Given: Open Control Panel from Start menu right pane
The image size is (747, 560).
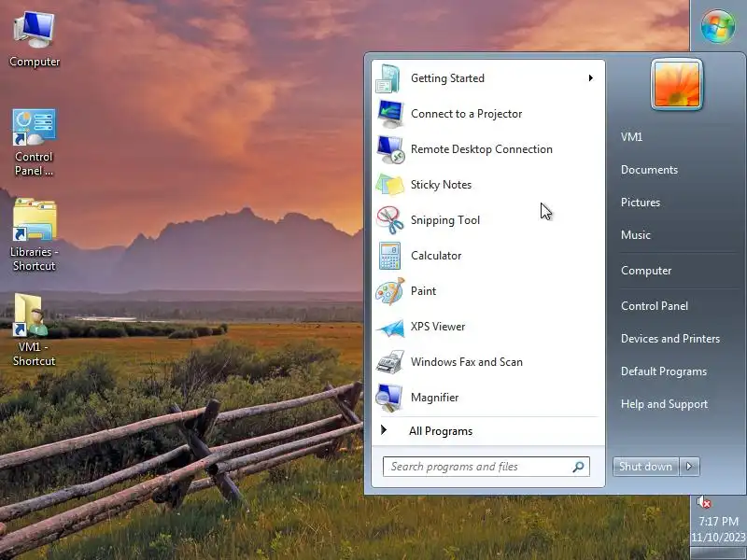Looking at the screenshot, I should [x=655, y=306].
